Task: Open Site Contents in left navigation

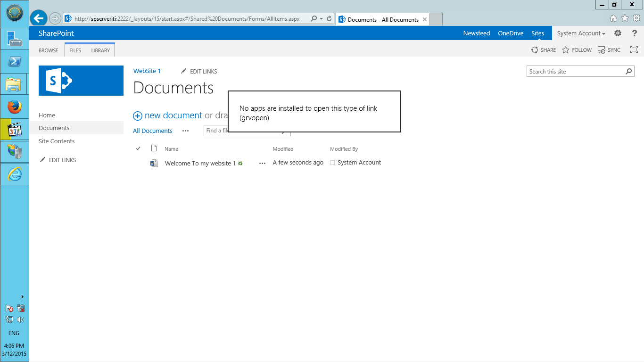Action: coord(57,141)
